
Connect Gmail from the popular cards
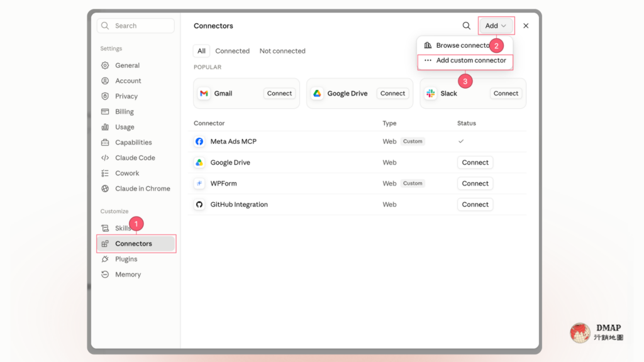click(279, 93)
